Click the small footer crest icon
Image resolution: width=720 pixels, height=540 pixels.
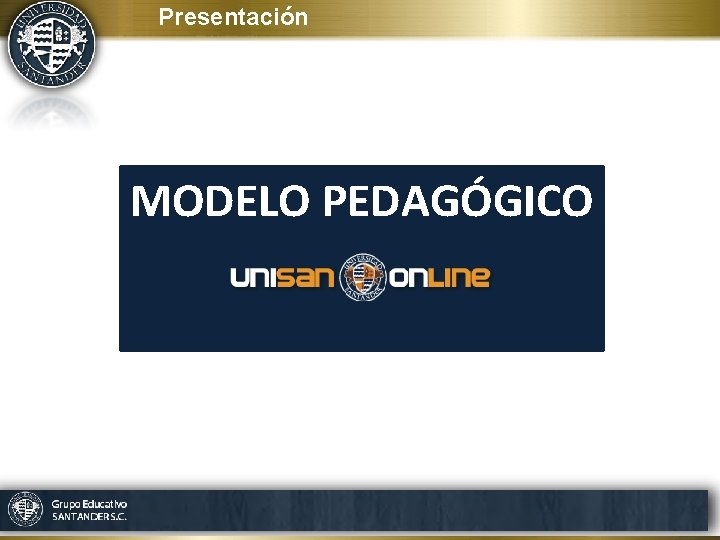pyautogui.click(x=26, y=509)
